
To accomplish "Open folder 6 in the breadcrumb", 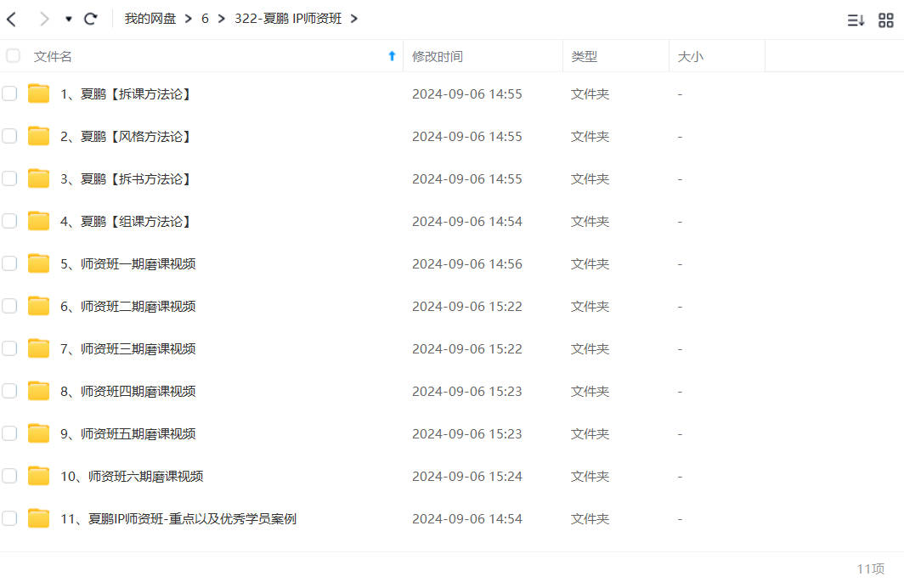I will click(x=205, y=19).
